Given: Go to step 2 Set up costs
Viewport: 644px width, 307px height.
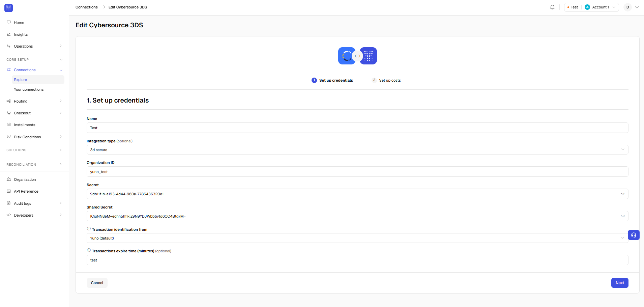Looking at the screenshot, I should pyautogui.click(x=386, y=80).
